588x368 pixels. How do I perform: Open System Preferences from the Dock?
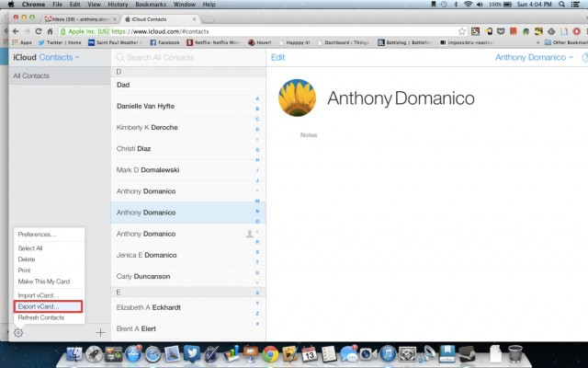[x=407, y=354]
